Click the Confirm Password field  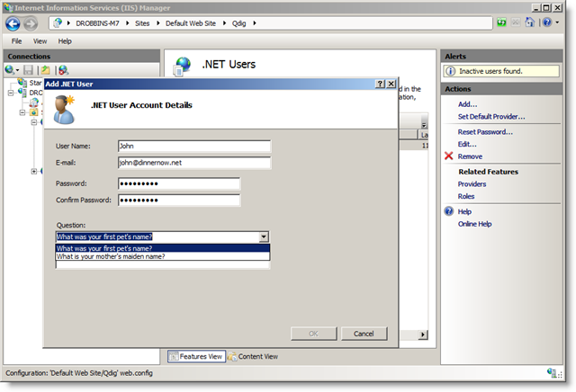(x=179, y=200)
